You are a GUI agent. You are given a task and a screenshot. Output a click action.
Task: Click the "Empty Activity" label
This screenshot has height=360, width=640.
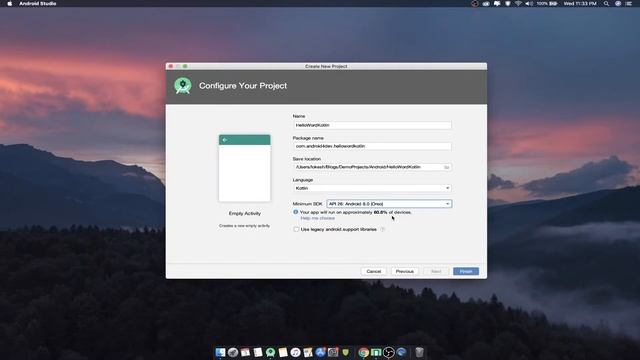click(x=244, y=213)
